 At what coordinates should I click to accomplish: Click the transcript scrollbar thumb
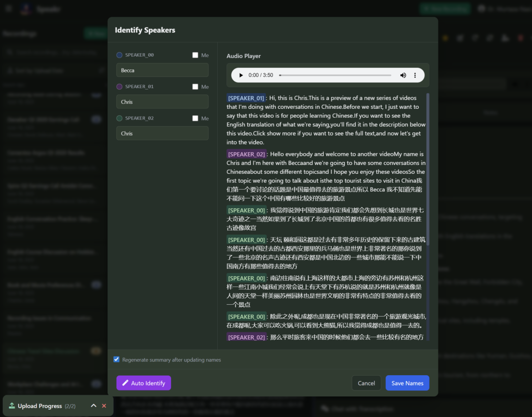[428, 169]
